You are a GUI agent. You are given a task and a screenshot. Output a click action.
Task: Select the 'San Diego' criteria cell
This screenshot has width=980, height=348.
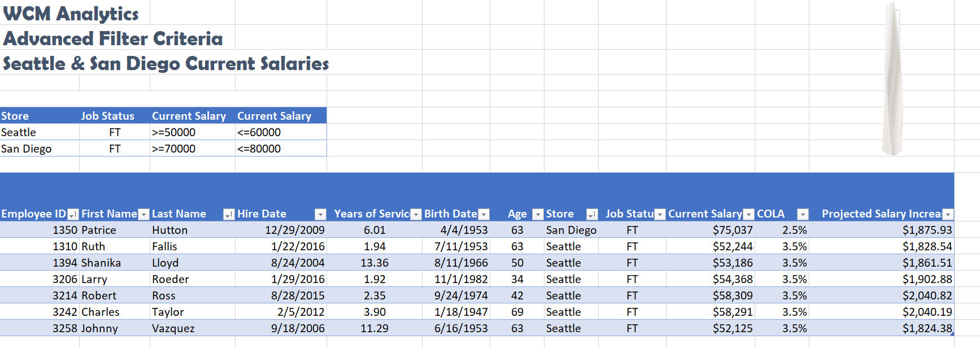coord(40,149)
